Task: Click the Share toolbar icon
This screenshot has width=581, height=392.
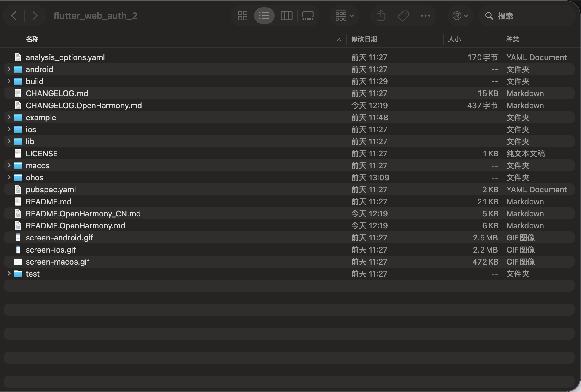Action: (x=381, y=16)
